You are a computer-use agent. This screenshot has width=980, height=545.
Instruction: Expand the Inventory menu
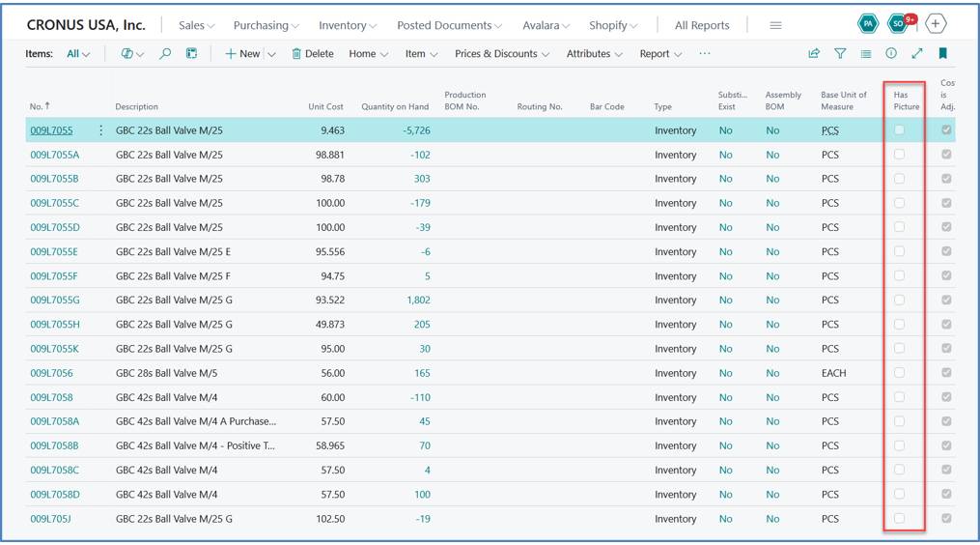pos(348,26)
